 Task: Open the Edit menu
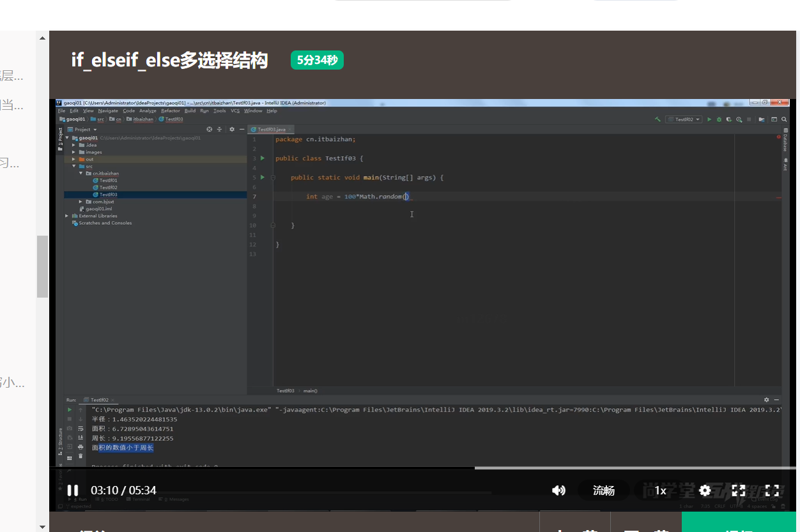(x=74, y=110)
